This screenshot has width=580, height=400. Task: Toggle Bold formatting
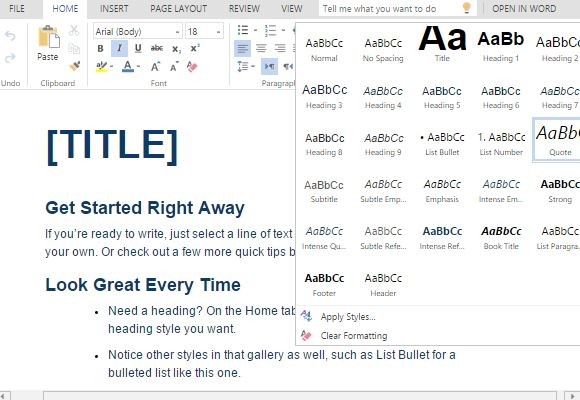click(x=100, y=48)
